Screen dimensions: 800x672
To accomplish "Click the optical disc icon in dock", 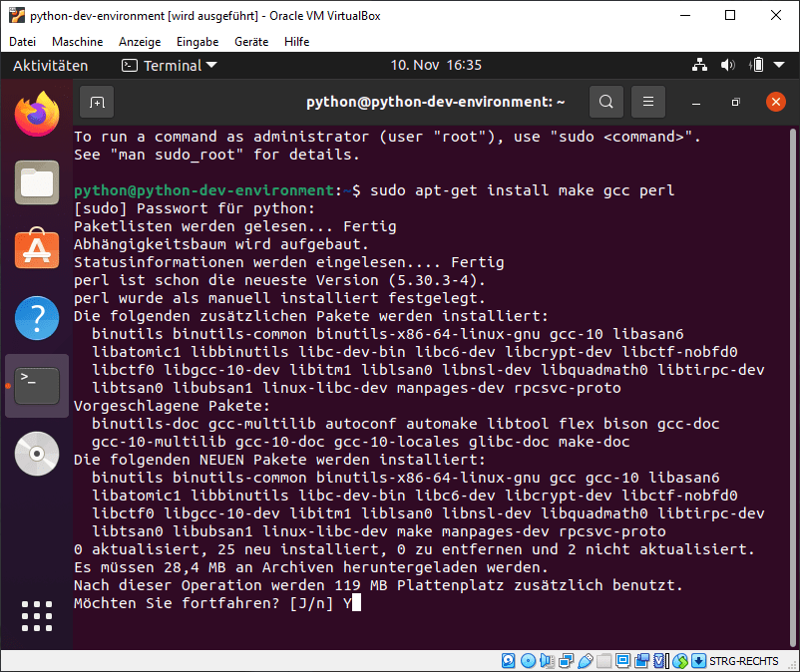I will (x=37, y=455).
